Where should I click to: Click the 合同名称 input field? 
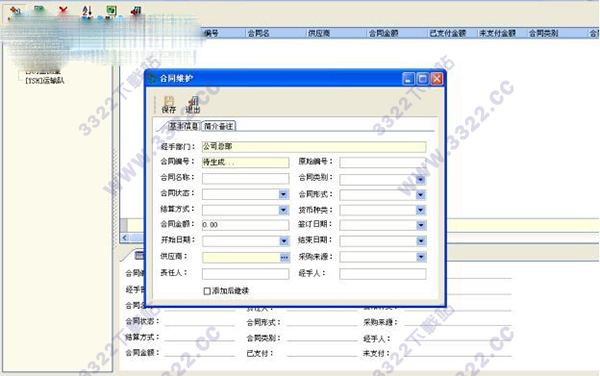245,178
